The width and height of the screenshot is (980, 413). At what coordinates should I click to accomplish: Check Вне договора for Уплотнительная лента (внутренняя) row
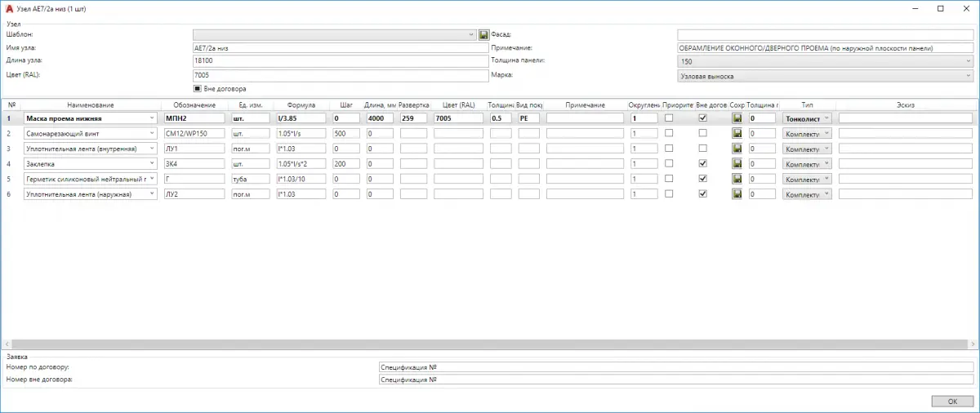coord(703,149)
